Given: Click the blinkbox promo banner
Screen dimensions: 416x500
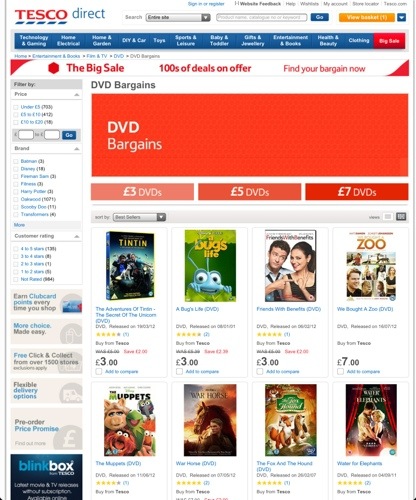Looking at the screenshot, I should (46, 477).
